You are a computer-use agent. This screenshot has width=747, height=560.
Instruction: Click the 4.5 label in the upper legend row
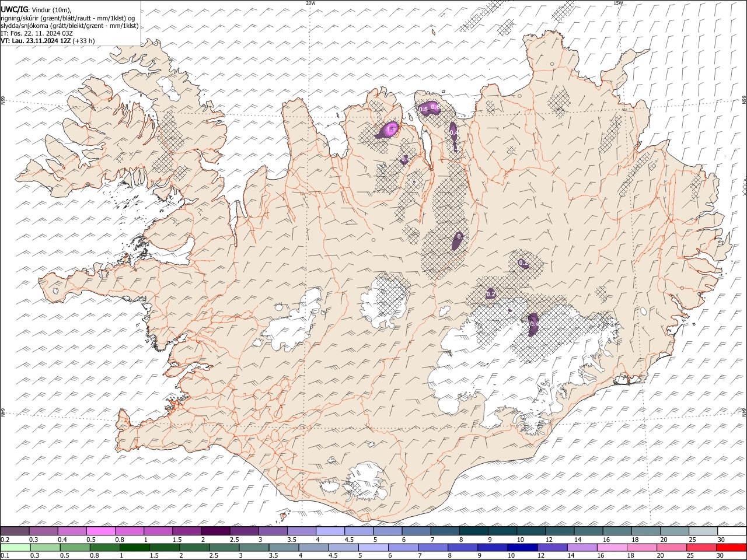349,540
